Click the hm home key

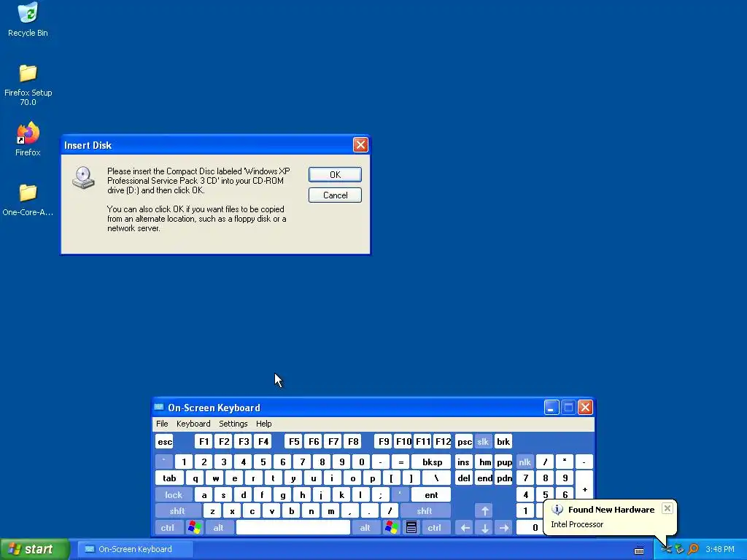[x=484, y=462]
